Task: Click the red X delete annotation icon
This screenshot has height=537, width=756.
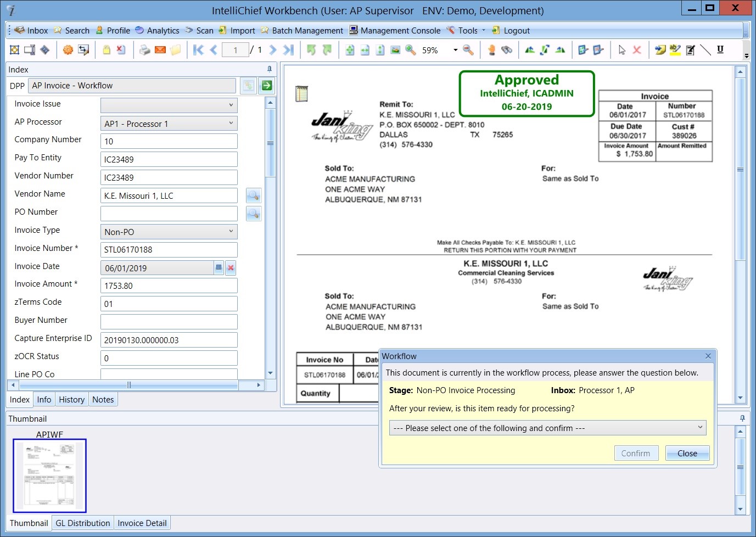Action: click(x=636, y=49)
